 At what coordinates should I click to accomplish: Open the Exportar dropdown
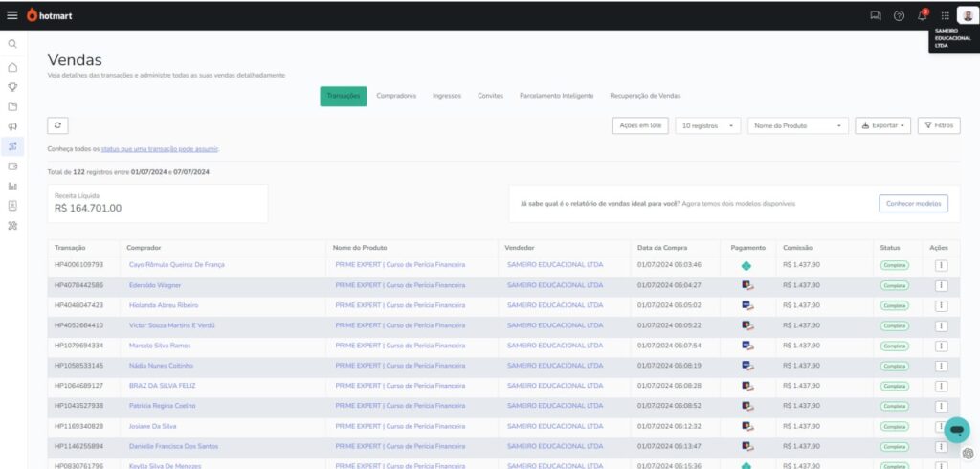coord(882,125)
